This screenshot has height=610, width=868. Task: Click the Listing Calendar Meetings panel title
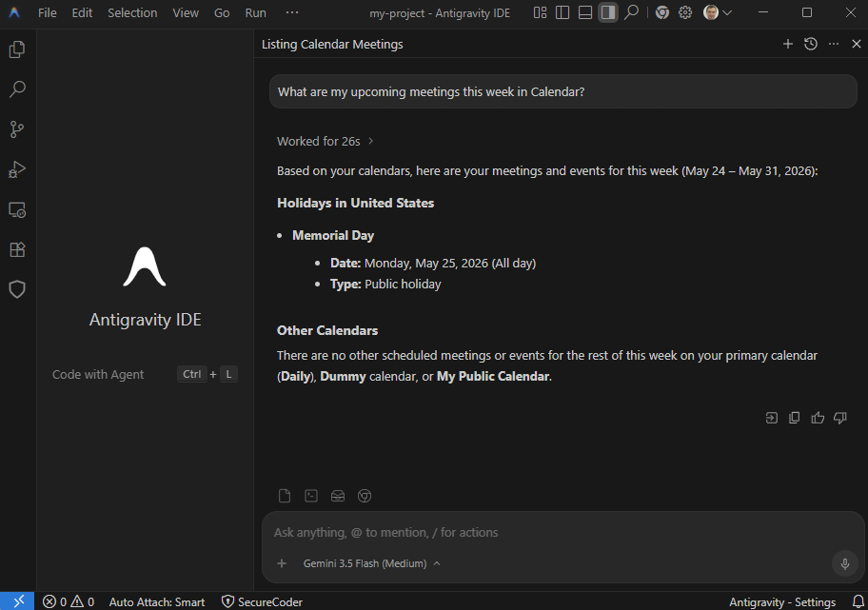[332, 45]
